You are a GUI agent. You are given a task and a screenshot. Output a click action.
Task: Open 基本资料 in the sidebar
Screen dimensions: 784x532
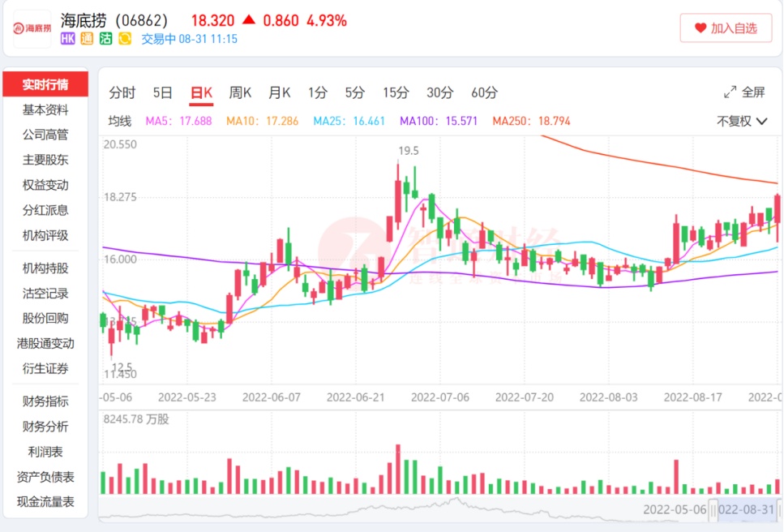(x=45, y=110)
